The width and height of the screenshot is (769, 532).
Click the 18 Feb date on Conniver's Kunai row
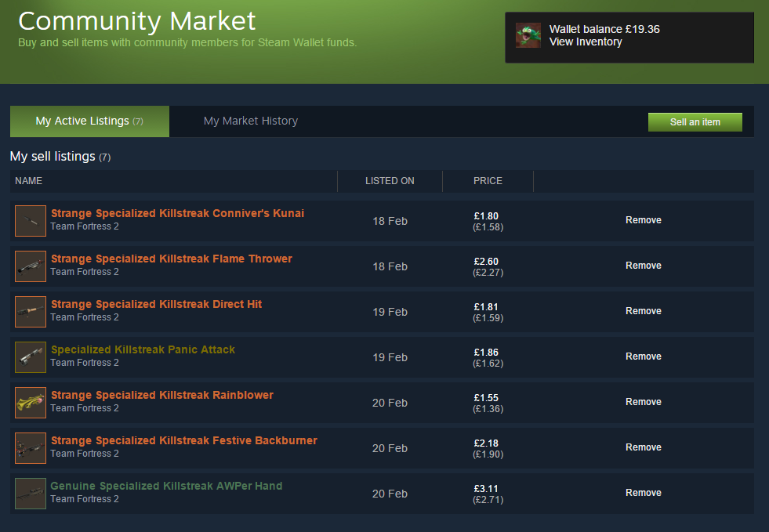[390, 221]
